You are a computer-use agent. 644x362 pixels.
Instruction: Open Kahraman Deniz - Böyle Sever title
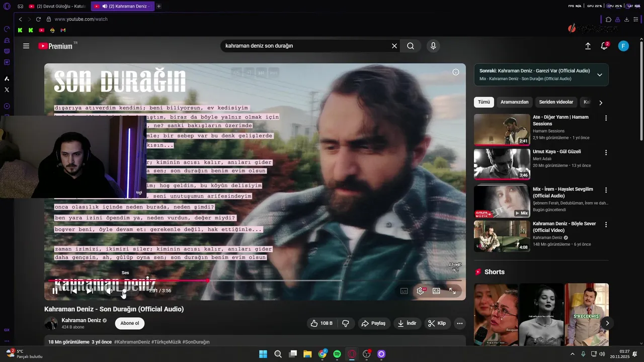pyautogui.click(x=564, y=227)
